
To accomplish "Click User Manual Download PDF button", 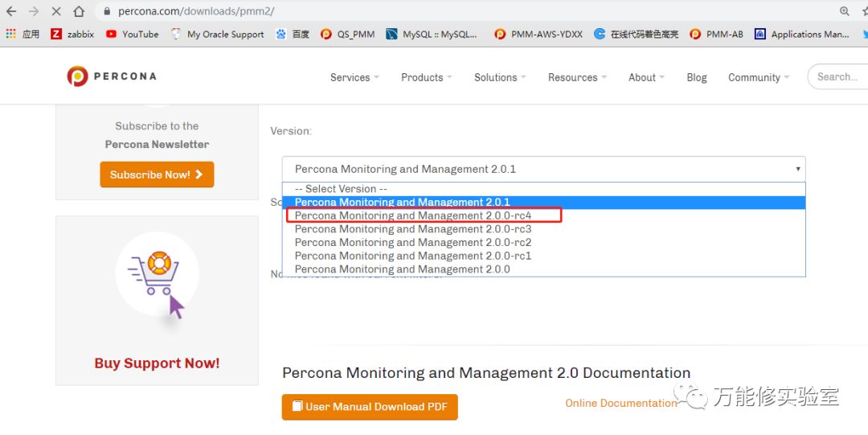I will [370, 407].
